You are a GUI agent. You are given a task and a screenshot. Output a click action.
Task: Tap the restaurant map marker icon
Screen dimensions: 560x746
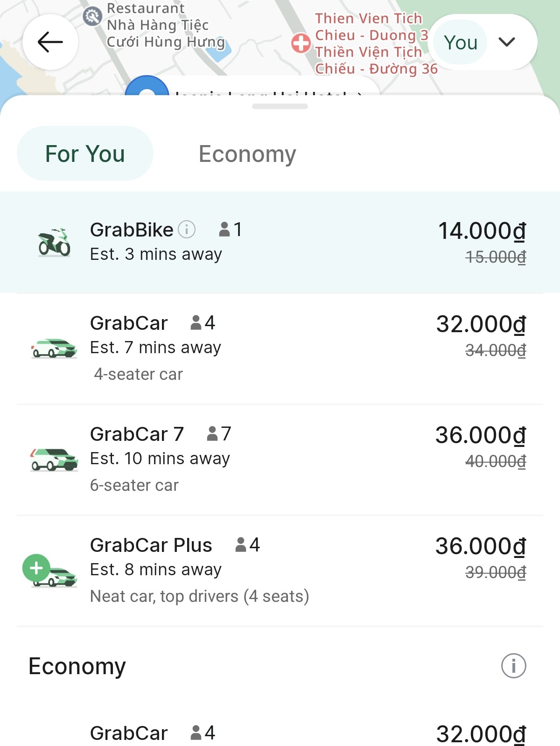tap(92, 16)
